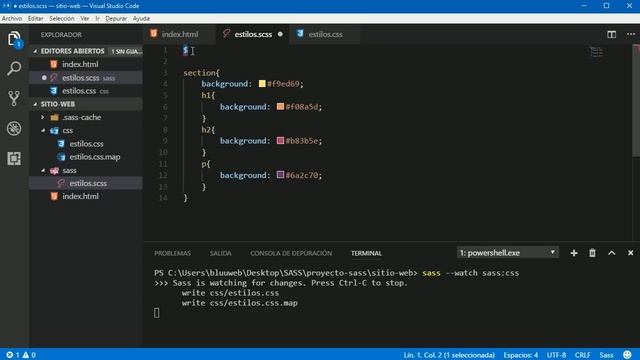Open the Editar menu
640x360 pixels.
tap(36, 18)
